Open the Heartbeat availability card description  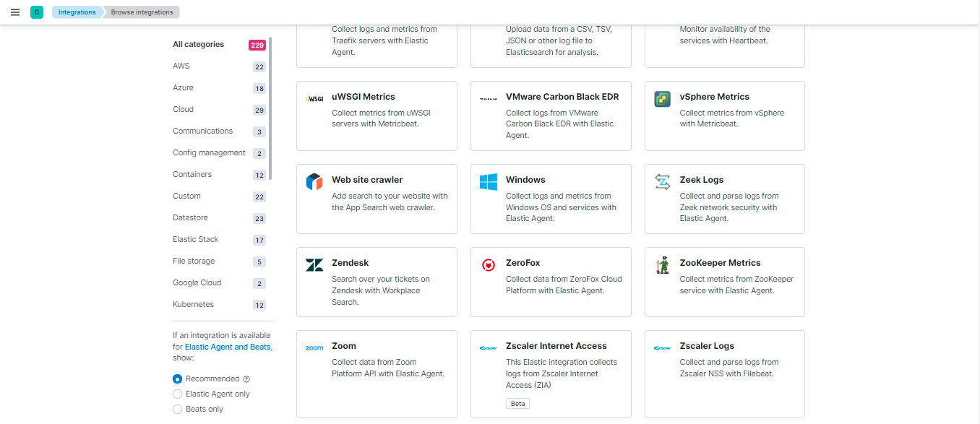point(725,35)
